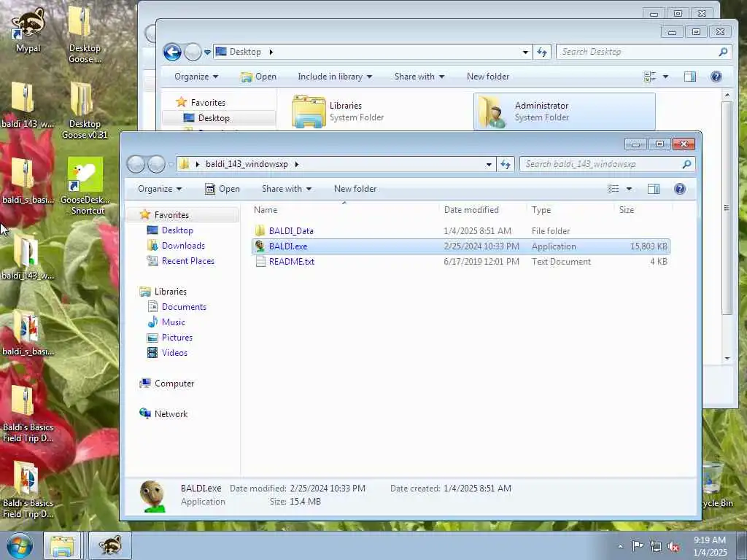Image resolution: width=747 pixels, height=560 pixels.
Task: Click New folder in Desktop window
Action: point(488,77)
